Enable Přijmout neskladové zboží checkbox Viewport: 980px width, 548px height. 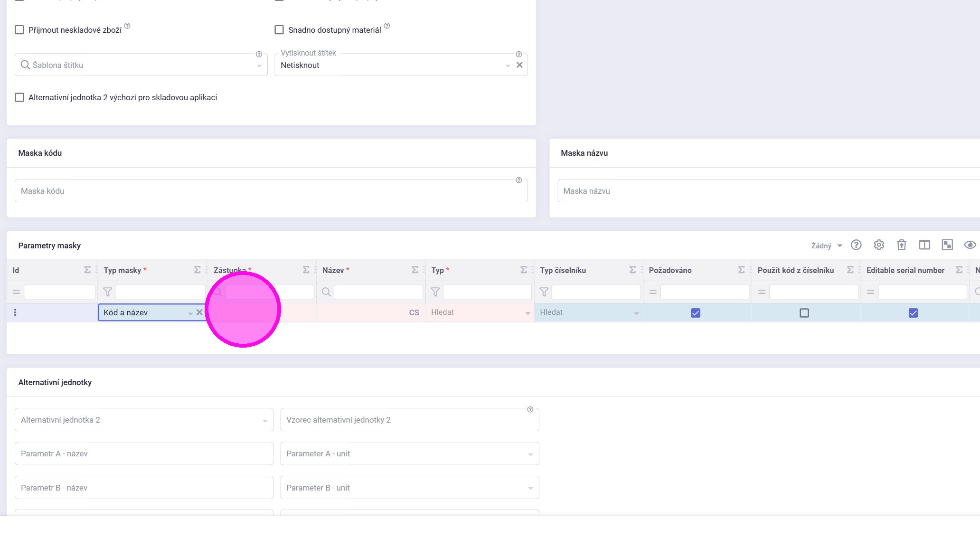point(19,30)
